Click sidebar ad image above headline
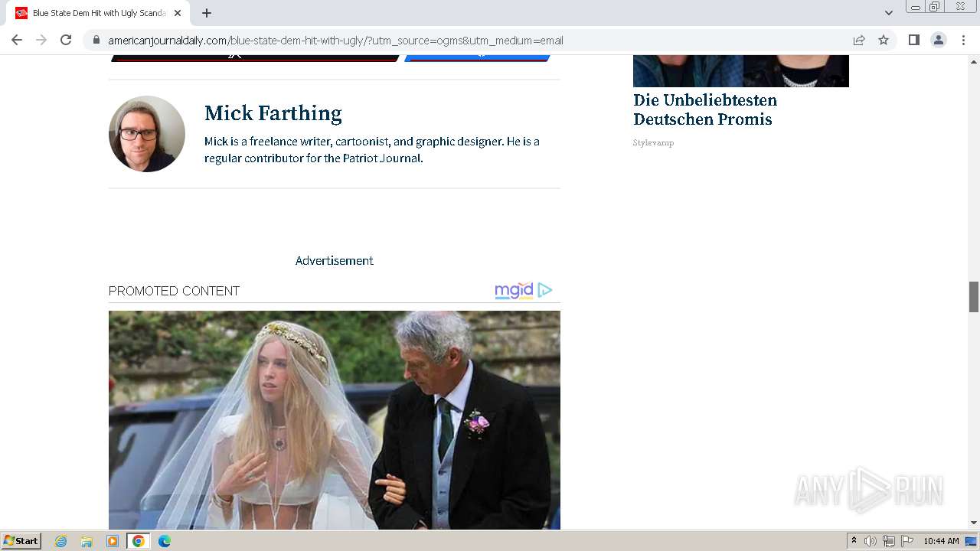Image resolution: width=980 pixels, height=551 pixels. coord(741,70)
